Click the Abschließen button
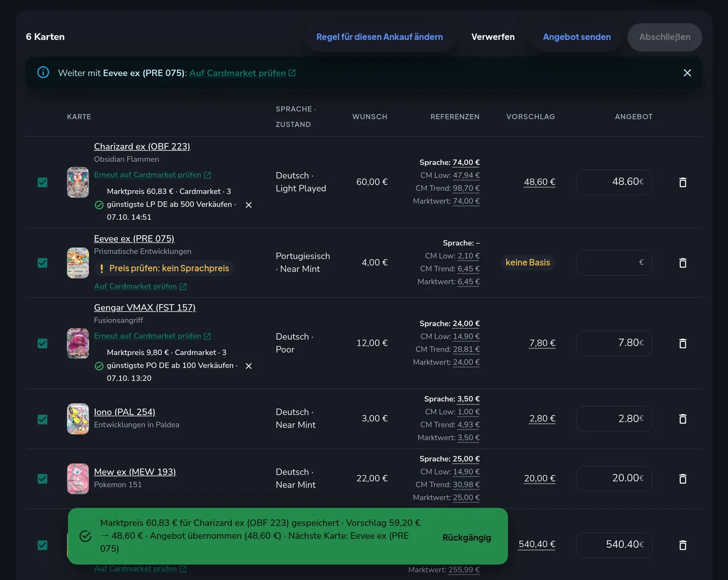The image size is (728, 580). 665,37
